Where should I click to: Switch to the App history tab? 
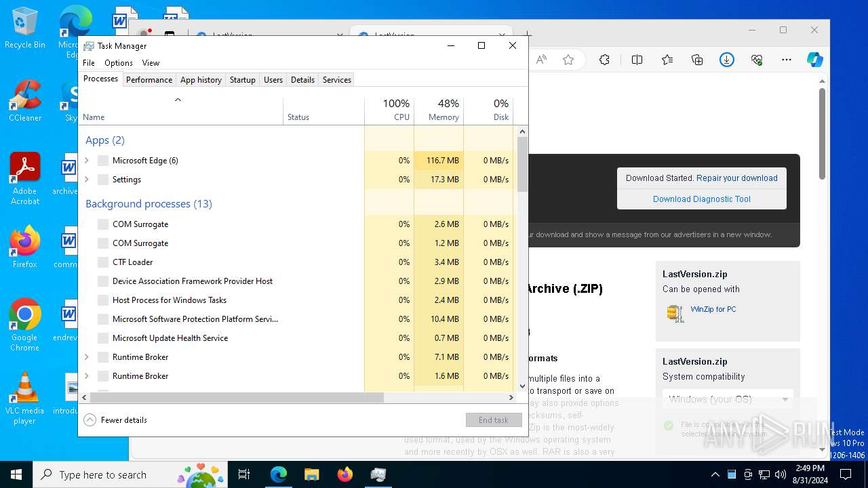pyautogui.click(x=201, y=80)
